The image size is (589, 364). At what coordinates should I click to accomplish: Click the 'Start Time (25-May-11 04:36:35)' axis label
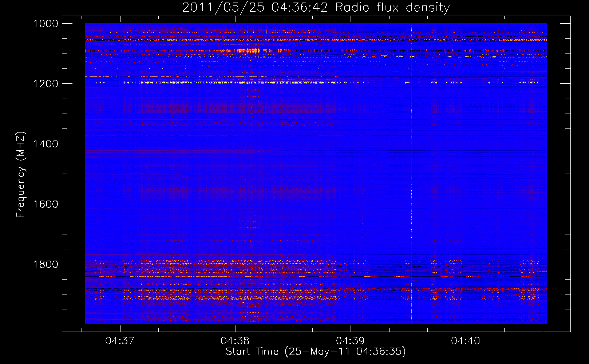tap(316, 352)
